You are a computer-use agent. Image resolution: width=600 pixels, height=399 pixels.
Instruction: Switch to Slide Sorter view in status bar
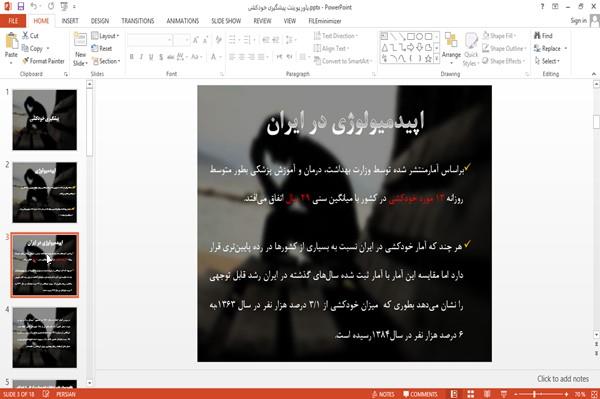click(x=471, y=394)
